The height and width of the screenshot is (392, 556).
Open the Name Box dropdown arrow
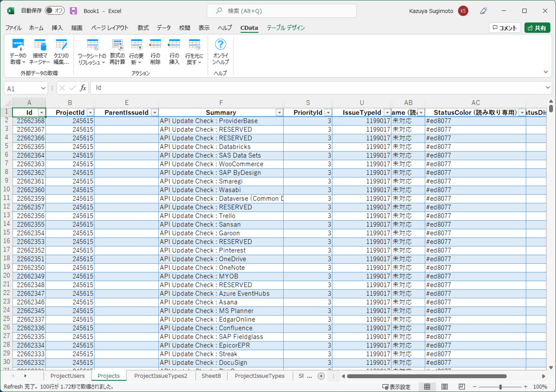pos(43,88)
